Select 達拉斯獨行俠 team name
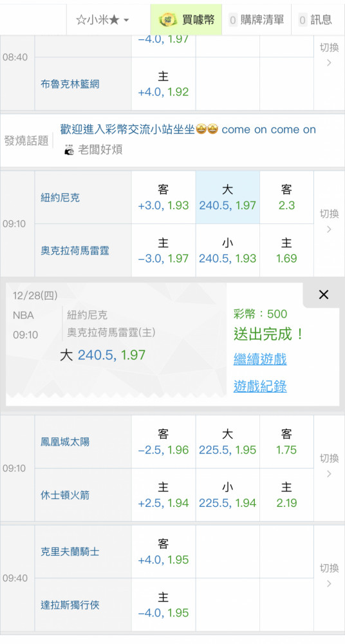Viewport: 345px width, 644px height. click(70, 605)
